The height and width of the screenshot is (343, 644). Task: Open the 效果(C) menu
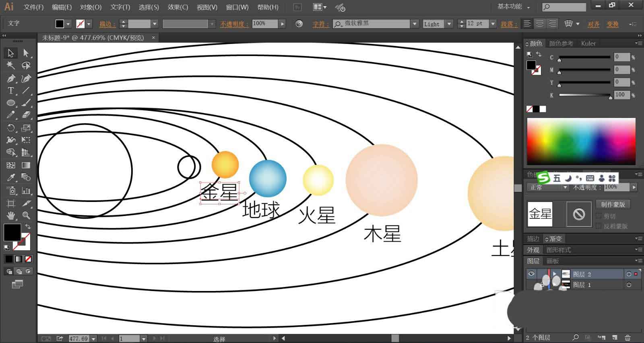[x=178, y=7]
